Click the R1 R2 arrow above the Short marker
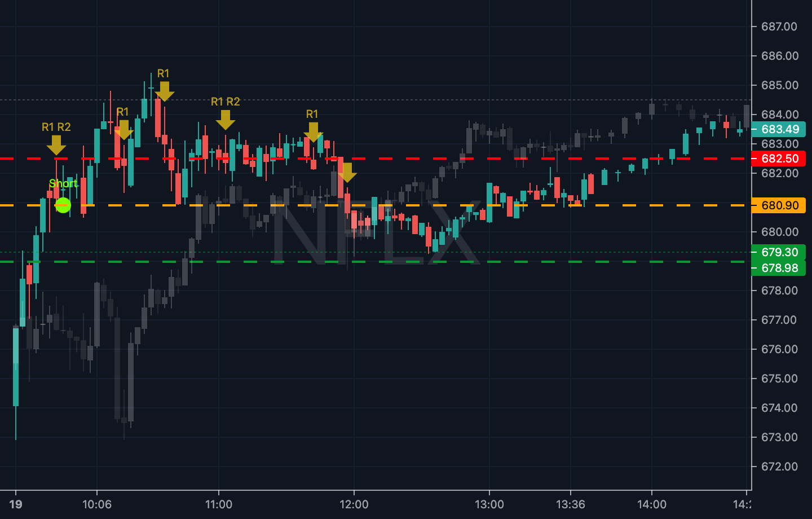This screenshot has width=812, height=519. [x=56, y=144]
